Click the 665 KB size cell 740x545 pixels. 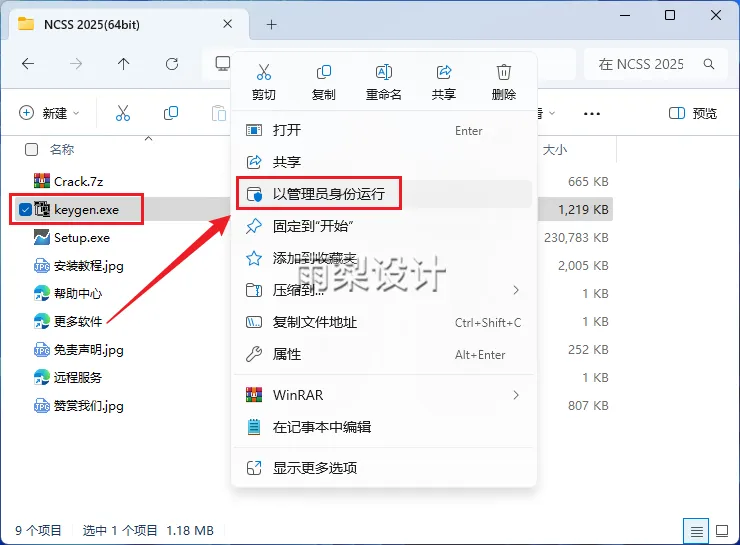pos(588,182)
